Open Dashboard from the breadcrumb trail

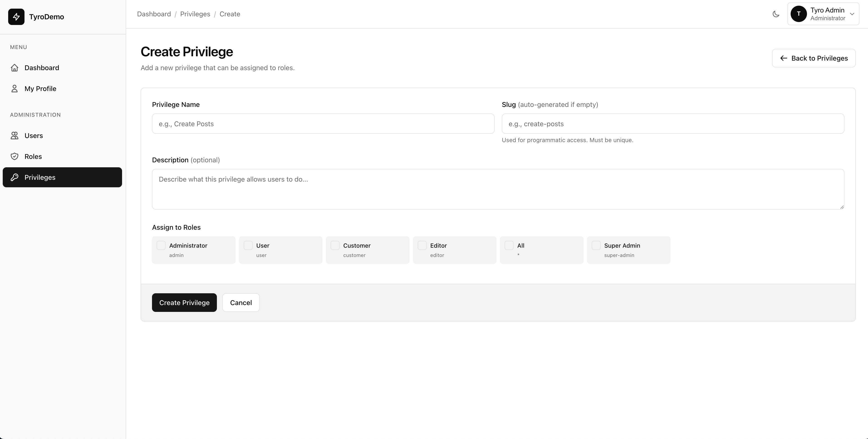[x=154, y=14]
